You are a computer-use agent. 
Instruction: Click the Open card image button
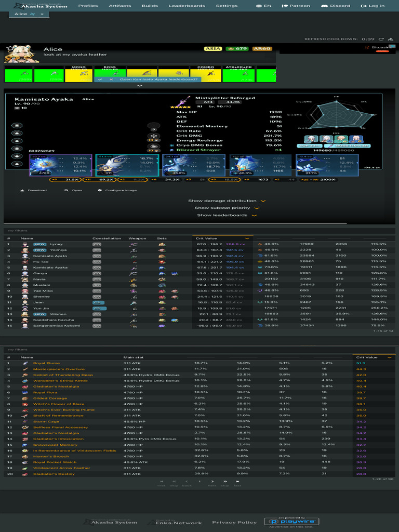73,190
